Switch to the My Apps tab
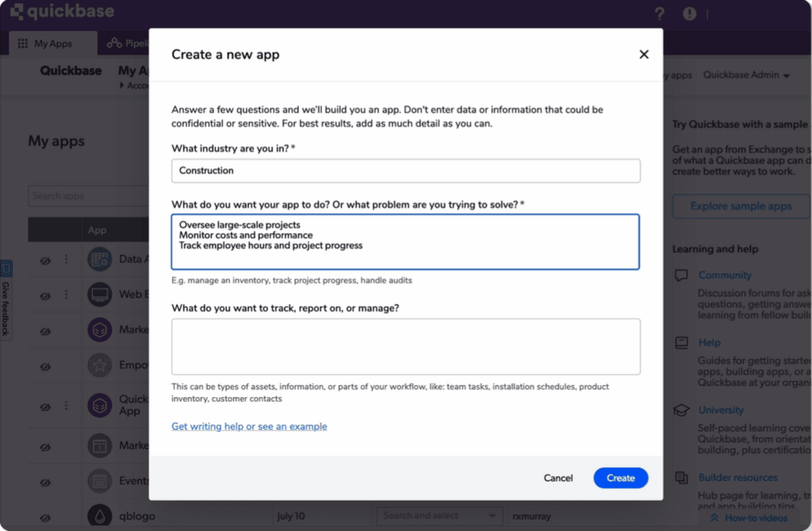 (52, 44)
